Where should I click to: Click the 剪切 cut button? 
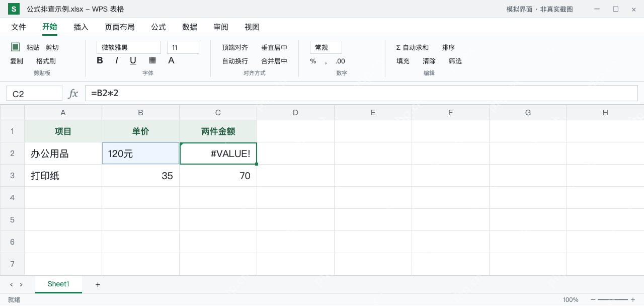(x=52, y=47)
